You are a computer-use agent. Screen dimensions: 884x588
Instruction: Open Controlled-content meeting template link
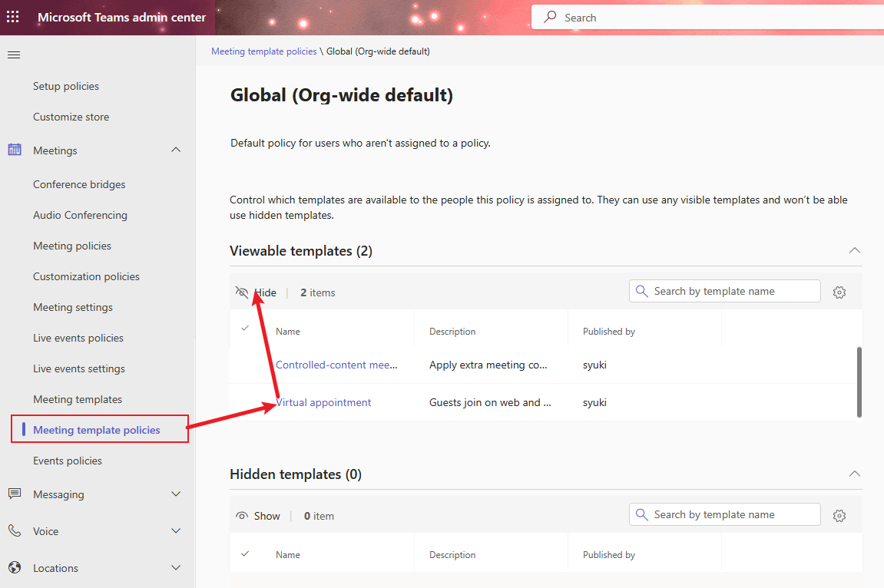coord(336,365)
